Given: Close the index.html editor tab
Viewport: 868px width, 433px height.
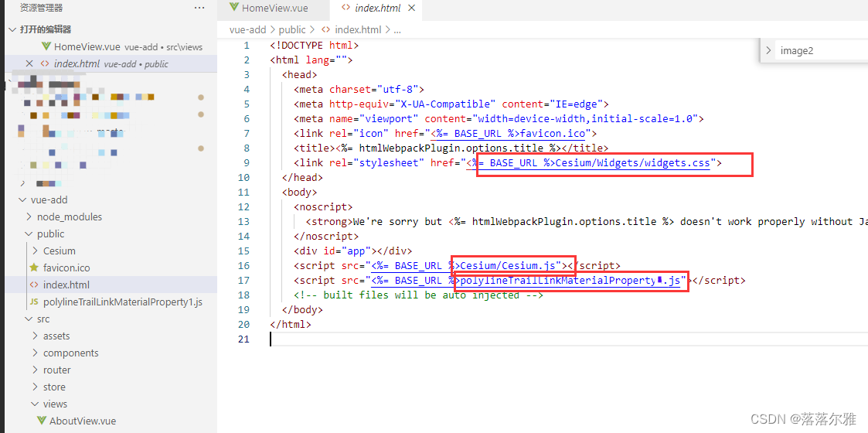Looking at the screenshot, I should pyautogui.click(x=411, y=9).
